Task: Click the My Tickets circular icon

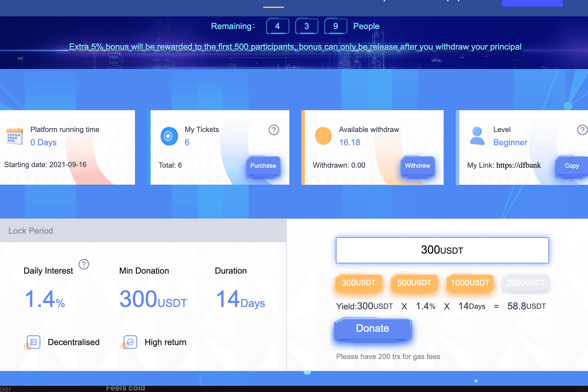Action: (169, 136)
